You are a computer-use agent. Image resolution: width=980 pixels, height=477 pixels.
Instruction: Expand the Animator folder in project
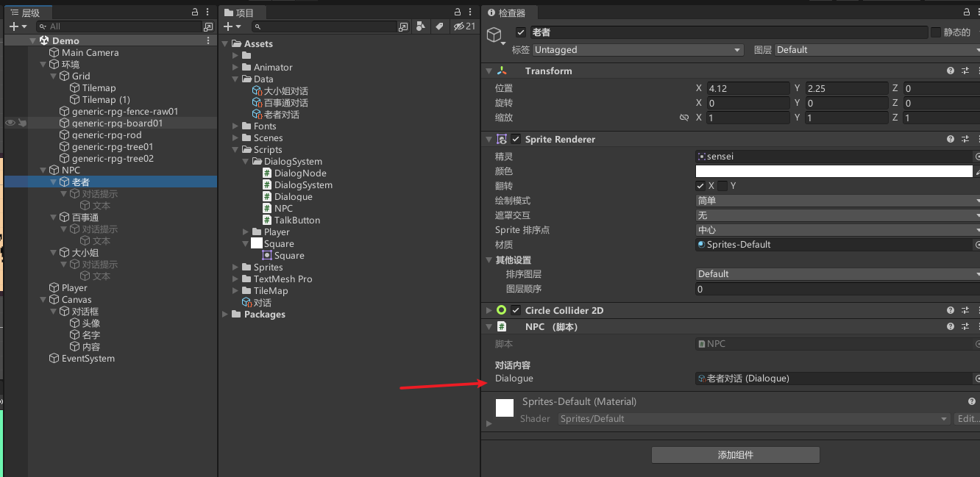pos(236,68)
